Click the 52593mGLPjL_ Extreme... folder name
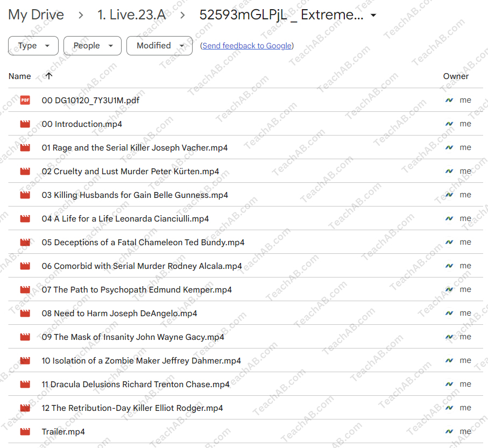 click(x=281, y=15)
